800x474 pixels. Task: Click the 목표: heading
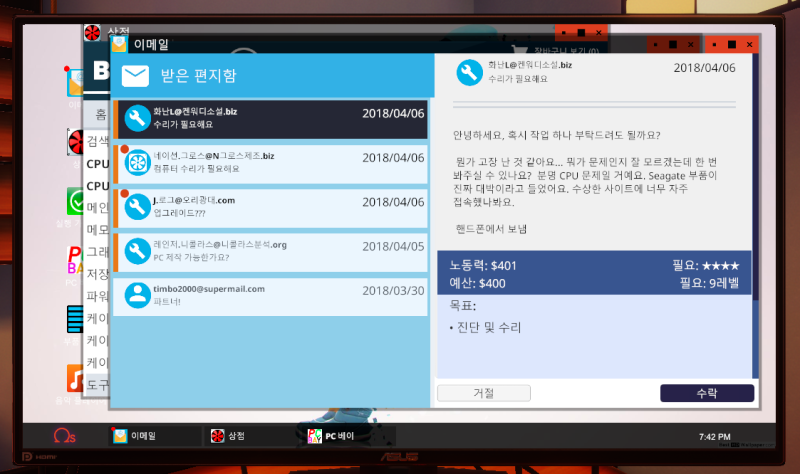pos(462,306)
